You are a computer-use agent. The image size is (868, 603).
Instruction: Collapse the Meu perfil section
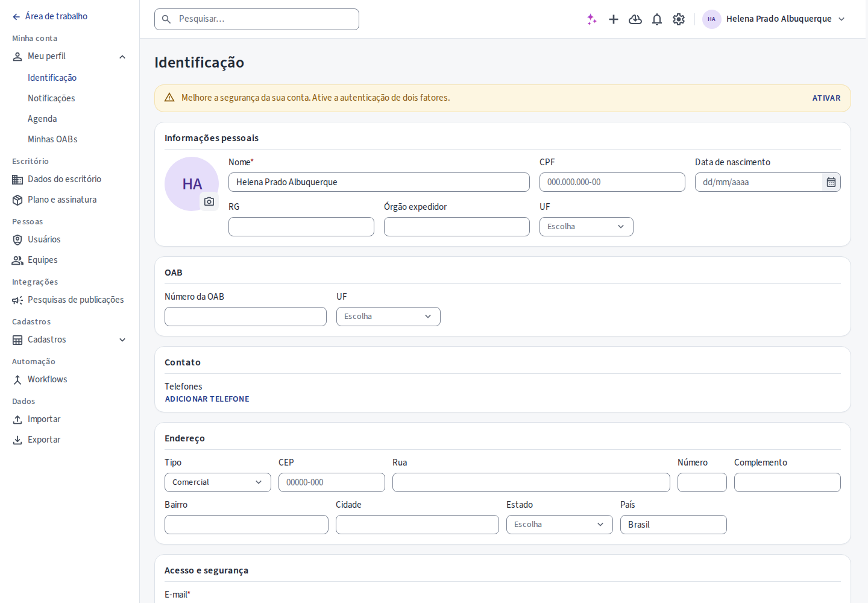[122, 57]
